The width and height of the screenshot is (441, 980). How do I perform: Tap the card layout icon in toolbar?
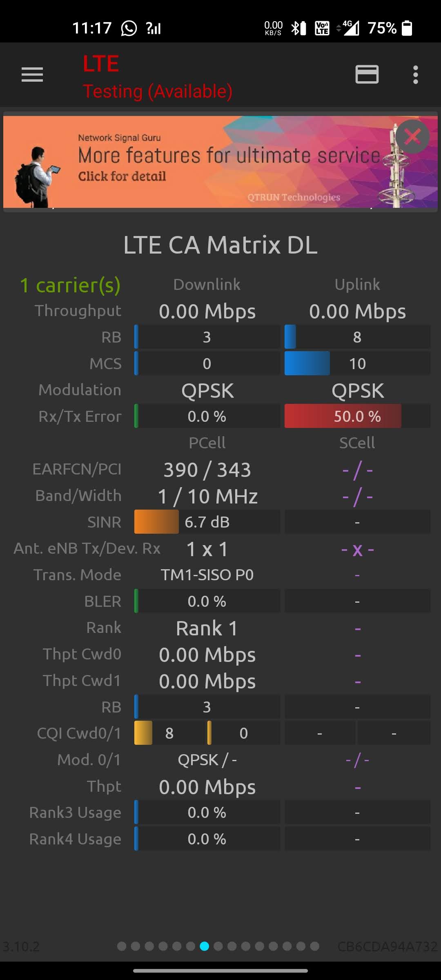pos(367,74)
